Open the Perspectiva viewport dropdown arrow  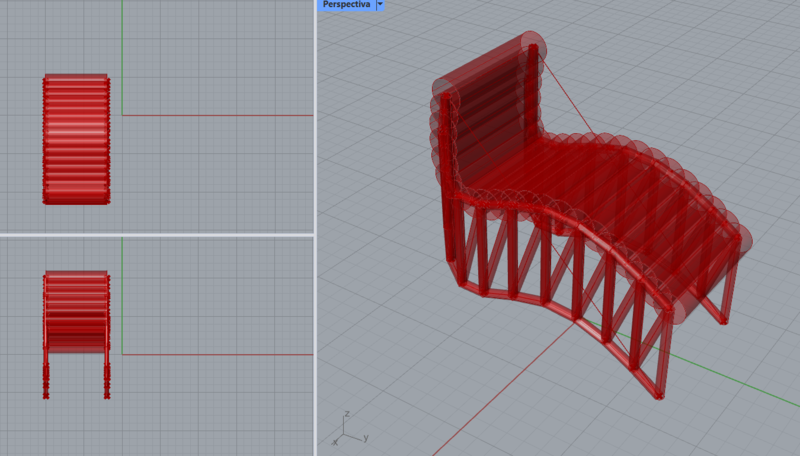(x=380, y=5)
